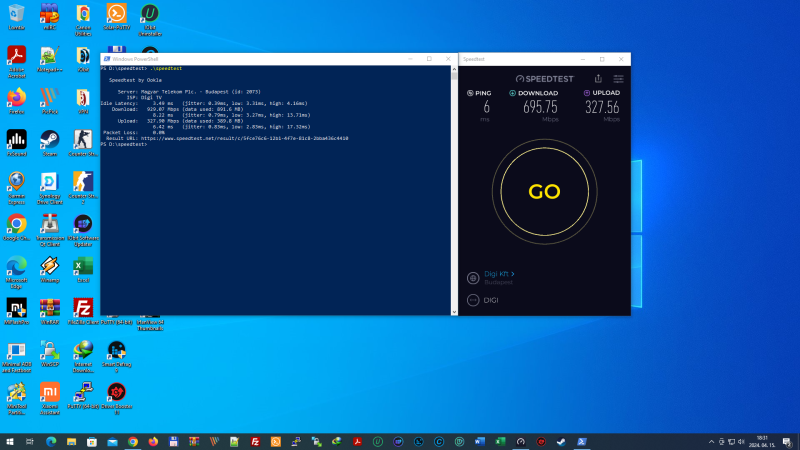Open Chrome from the taskbar

tap(133, 442)
